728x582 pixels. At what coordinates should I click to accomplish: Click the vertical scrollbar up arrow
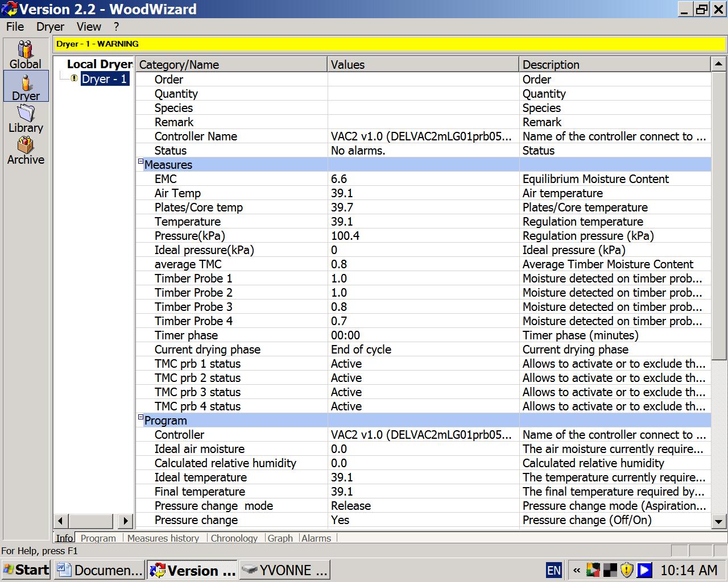pos(719,64)
